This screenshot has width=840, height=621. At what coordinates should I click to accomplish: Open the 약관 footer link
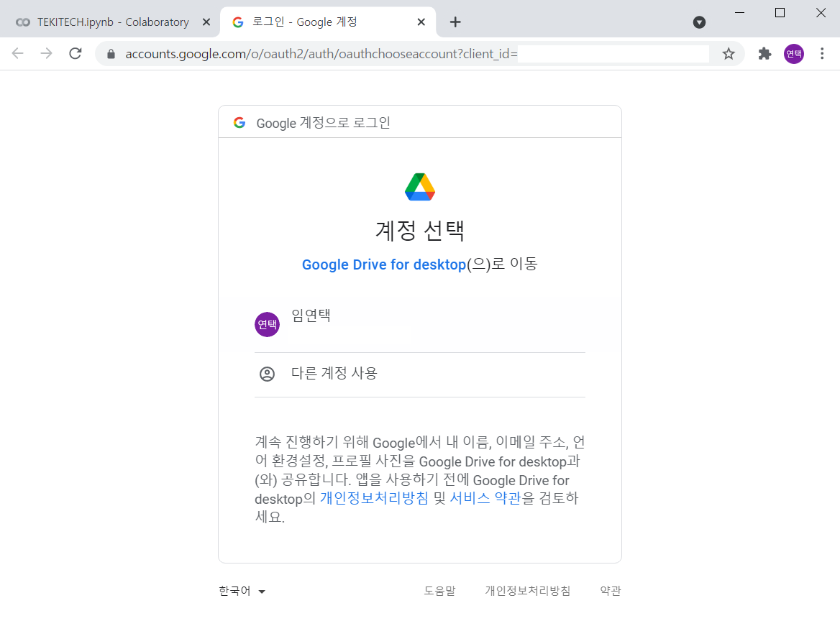(x=610, y=591)
